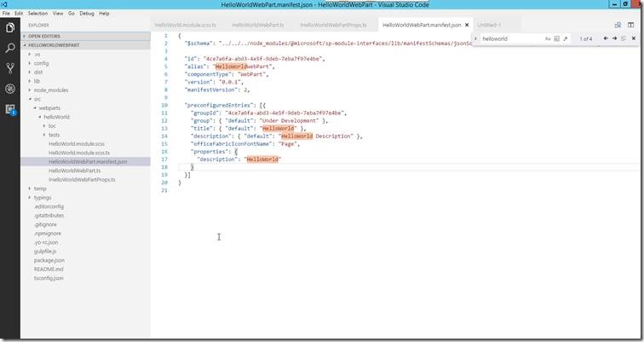Image resolution: width=644 pixels, height=342 pixels.
Task: Split the editor with the split icon
Action: coord(630,25)
